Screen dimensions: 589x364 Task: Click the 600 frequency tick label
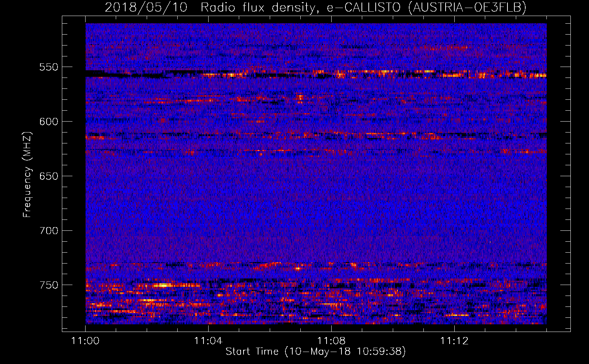(x=49, y=122)
